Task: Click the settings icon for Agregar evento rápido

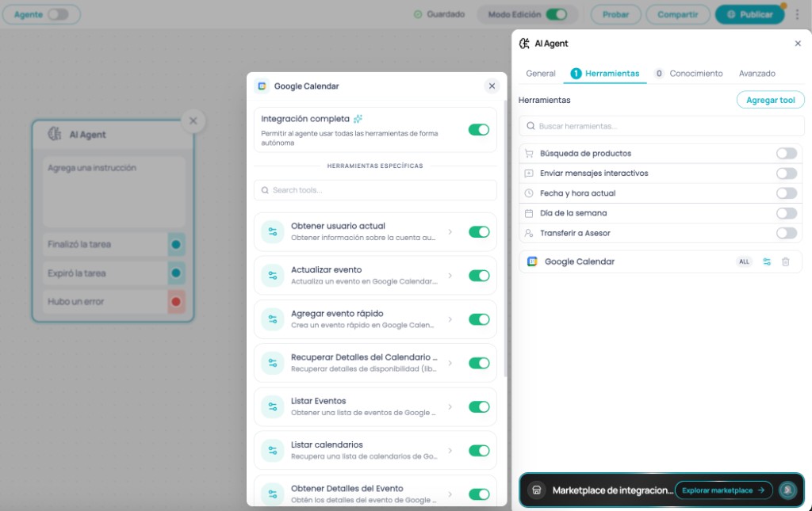Action: click(x=273, y=319)
